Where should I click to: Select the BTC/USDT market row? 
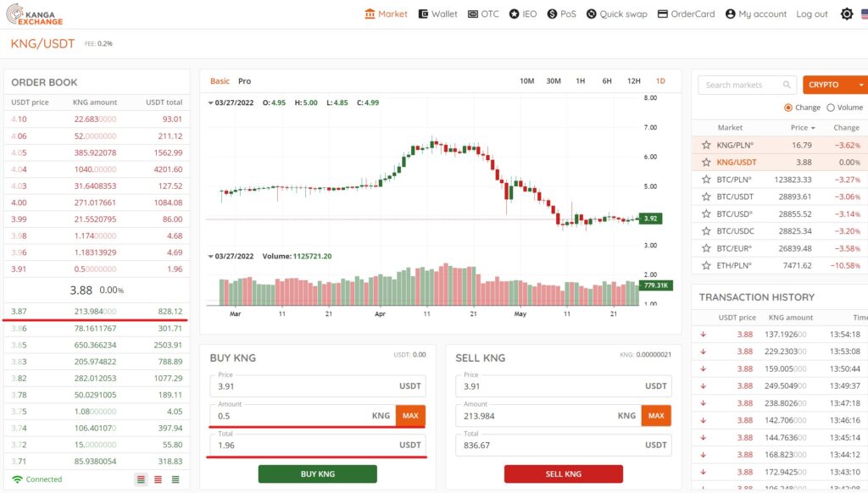[x=780, y=197]
